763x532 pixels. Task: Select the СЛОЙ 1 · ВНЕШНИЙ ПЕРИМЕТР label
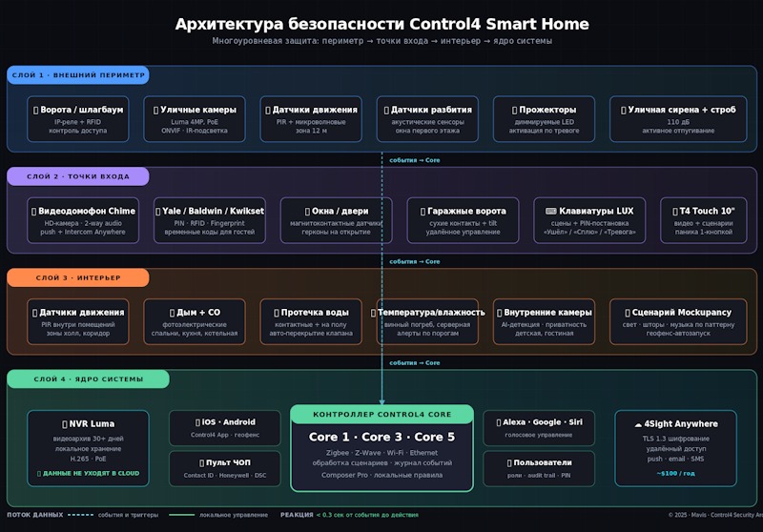pos(78,75)
